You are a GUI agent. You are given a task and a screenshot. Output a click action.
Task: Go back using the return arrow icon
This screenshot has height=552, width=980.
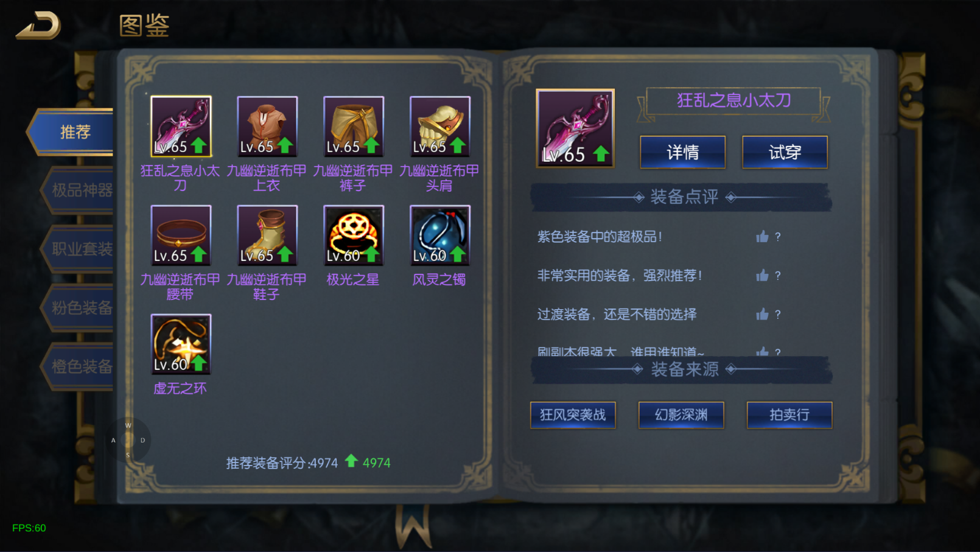pyautogui.click(x=38, y=25)
